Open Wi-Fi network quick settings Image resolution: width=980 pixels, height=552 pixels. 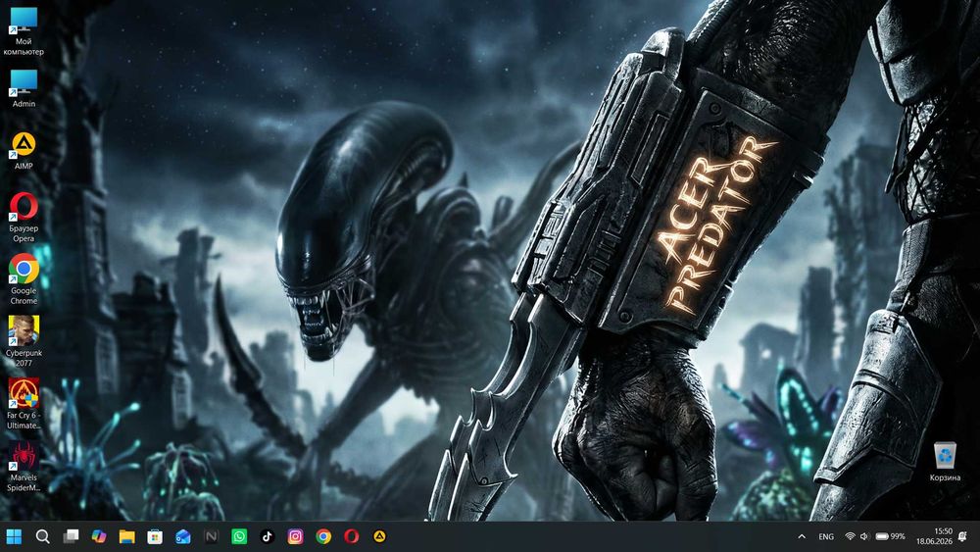[850, 536]
